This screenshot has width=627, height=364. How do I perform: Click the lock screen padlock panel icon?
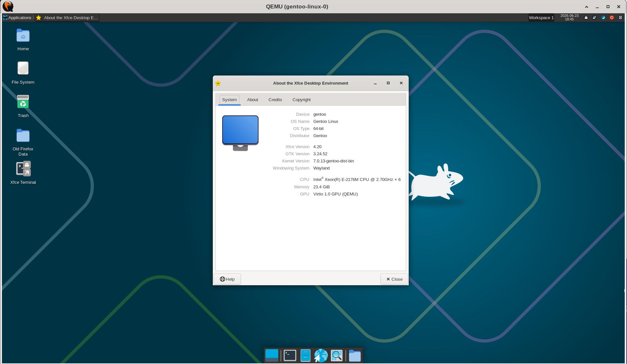pos(586,18)
